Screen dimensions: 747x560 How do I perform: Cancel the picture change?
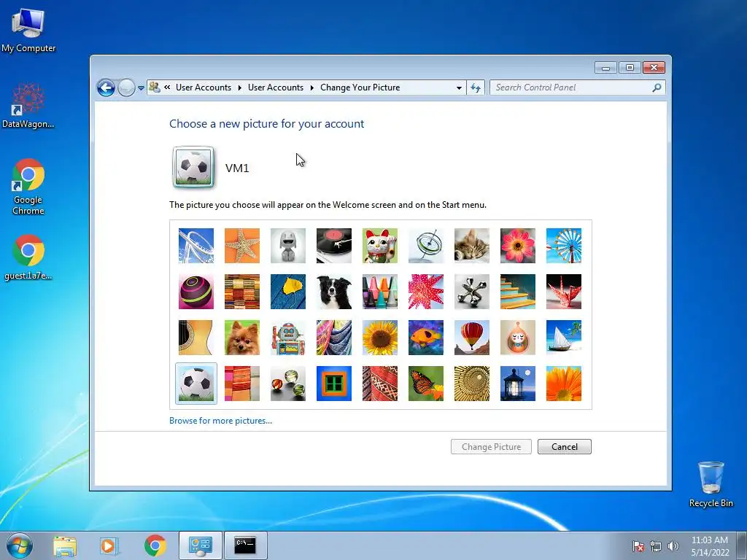pyautogui.click(x=565, y=447)
